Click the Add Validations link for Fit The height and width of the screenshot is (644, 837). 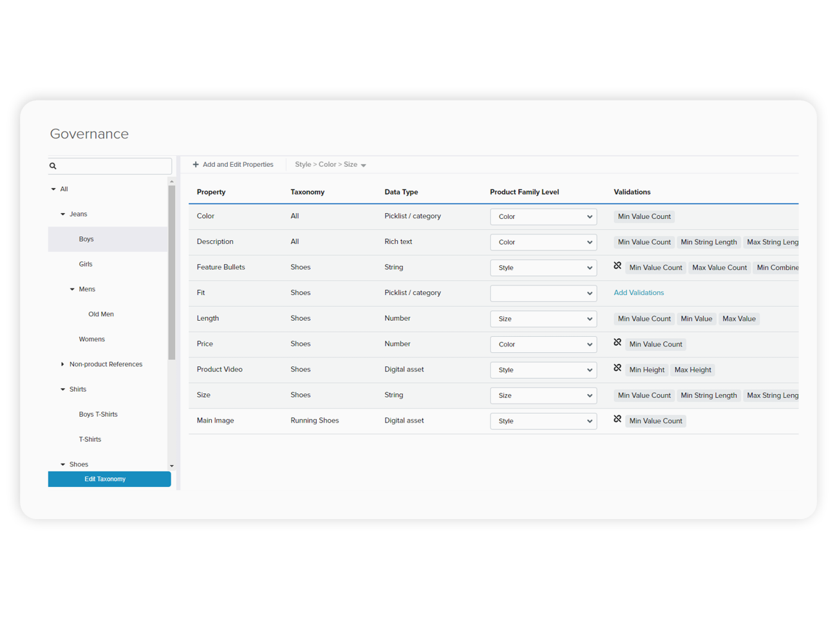638,293
